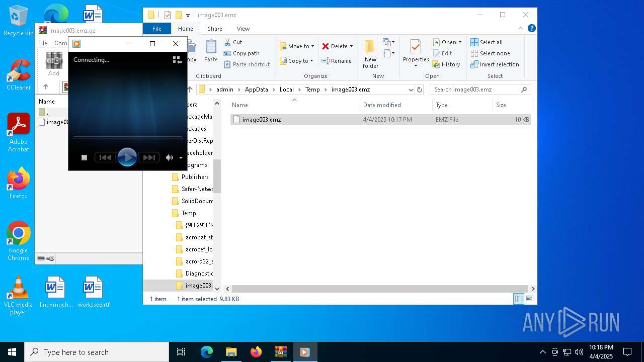Open Quick Access Toolbar customize dropdown
Image resolution: width=644 pixels, height=362 pixels.
tap(188, 15)
